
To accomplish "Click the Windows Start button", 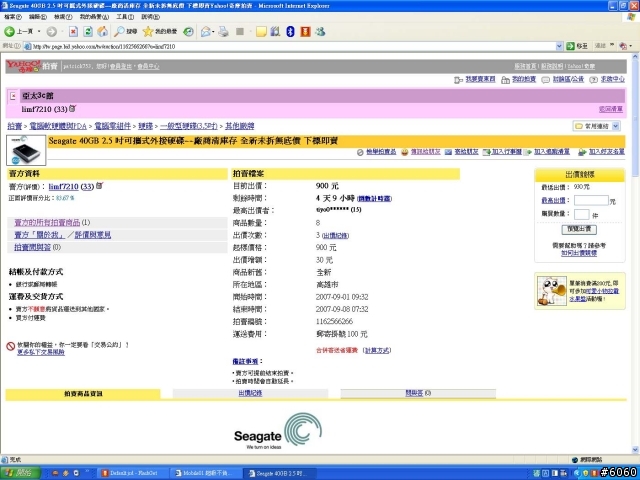I will [x=20, y=473].
